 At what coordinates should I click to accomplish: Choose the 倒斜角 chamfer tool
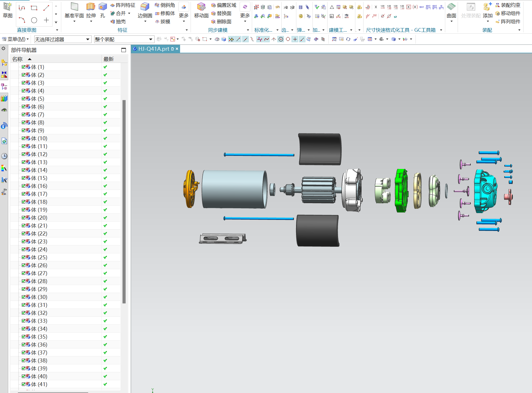(165, 5)
